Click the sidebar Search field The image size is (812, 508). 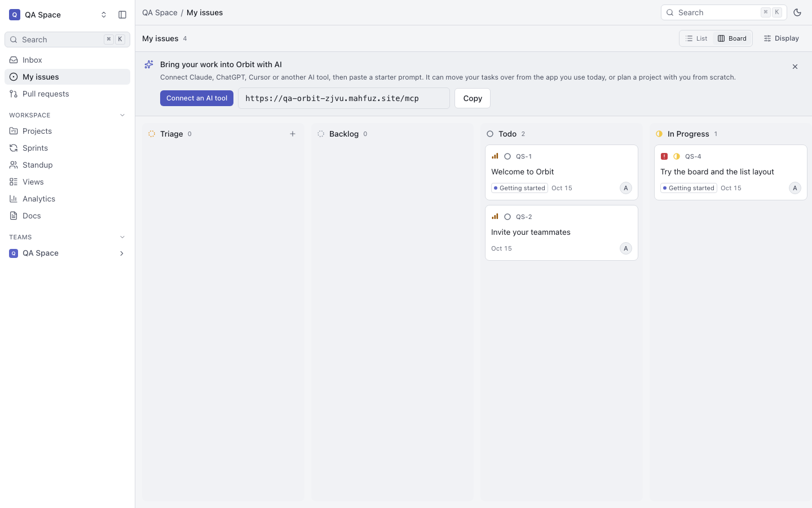point(67,40)
